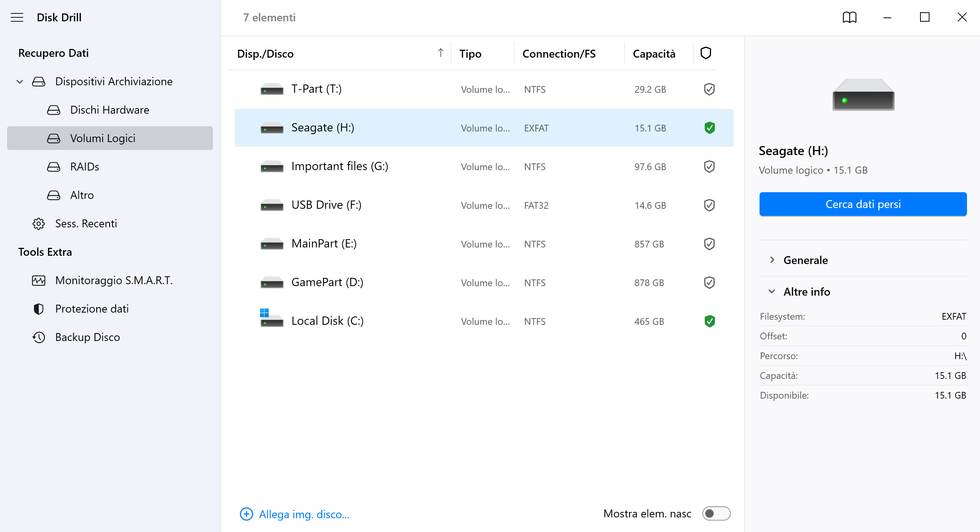
Task: Click the FAT32 filesystem cell
Action: point(536,206)
